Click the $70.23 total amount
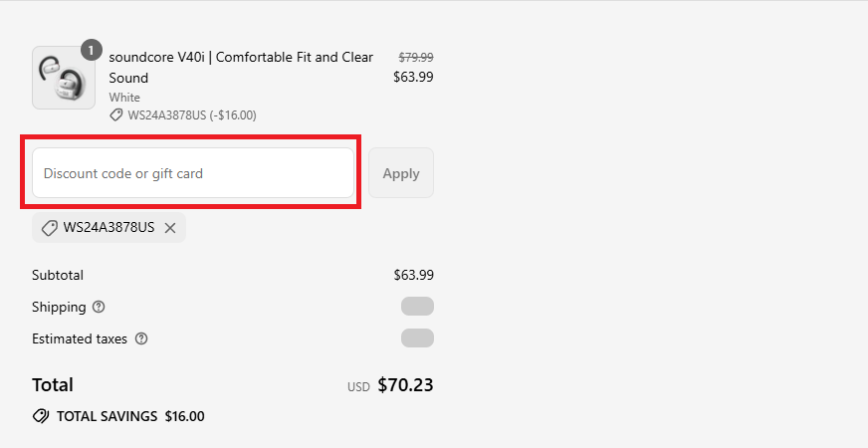This screenshot has height=448, width=868. point(405,385)
